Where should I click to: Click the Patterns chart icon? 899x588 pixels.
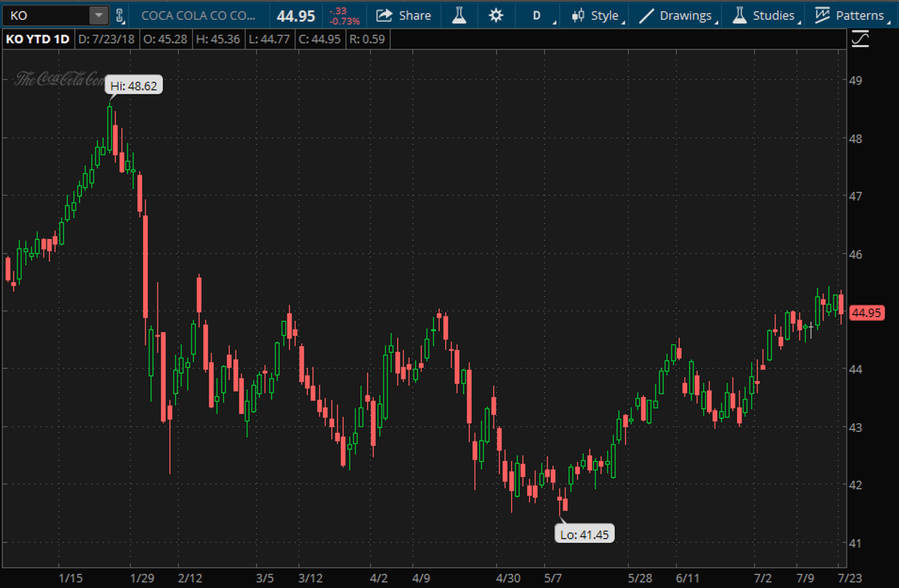click(823, 15)
